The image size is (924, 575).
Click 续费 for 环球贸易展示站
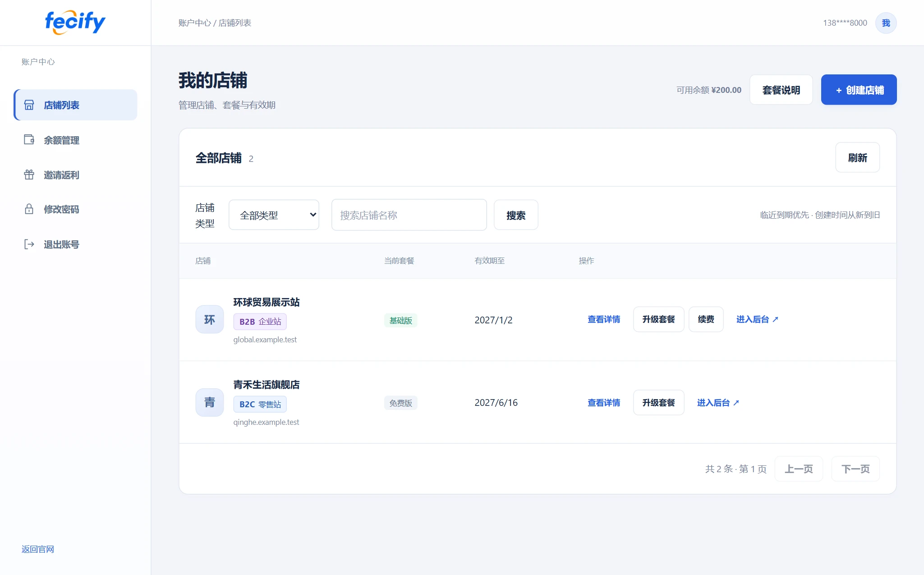(706, 319)
